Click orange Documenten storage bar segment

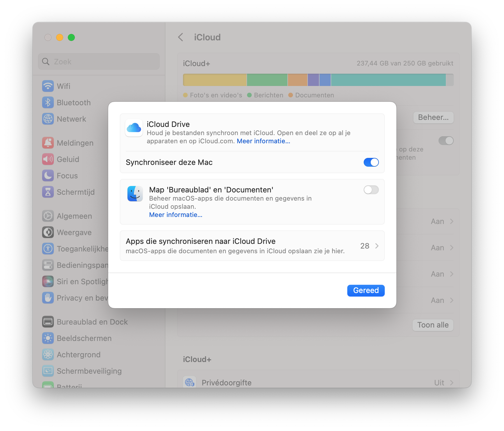tap(298, 80)
